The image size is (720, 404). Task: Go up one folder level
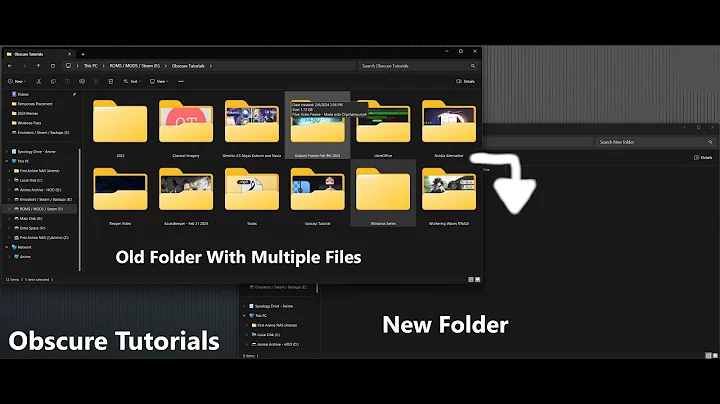click(38, 66)
